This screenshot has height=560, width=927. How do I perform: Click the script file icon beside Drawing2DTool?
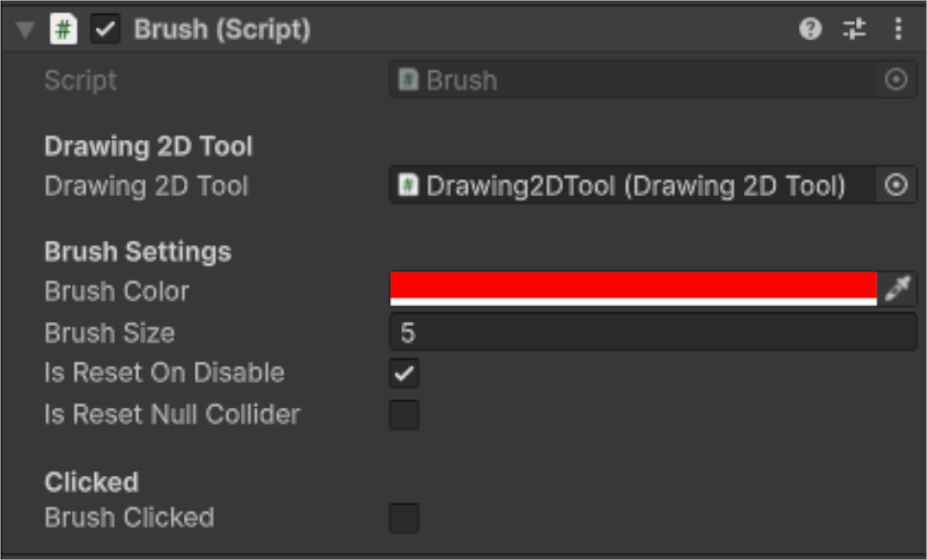(x=409, y=186)
